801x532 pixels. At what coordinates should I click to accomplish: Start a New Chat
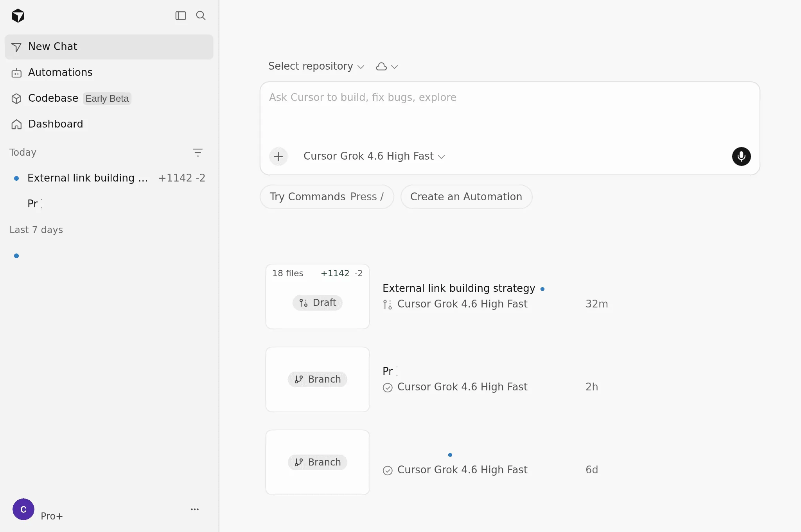pyautogui.click(x=109, y=47)
